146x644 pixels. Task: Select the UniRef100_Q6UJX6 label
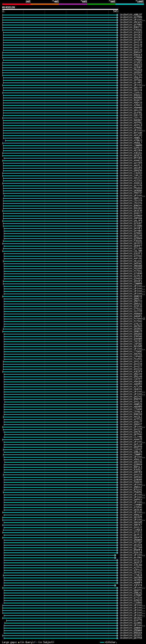[131, 88]
